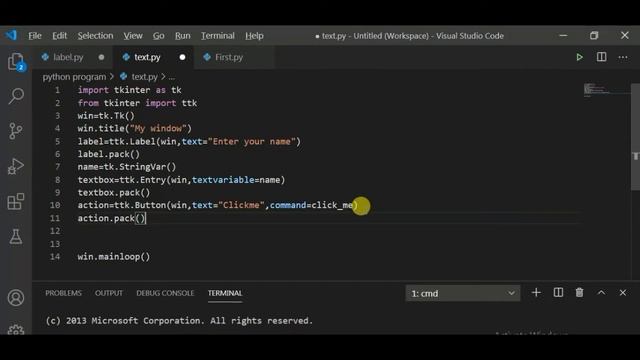Create a new terminal with plus icon
The height and width of the screenshot is (360, 640).
point(536,293)
